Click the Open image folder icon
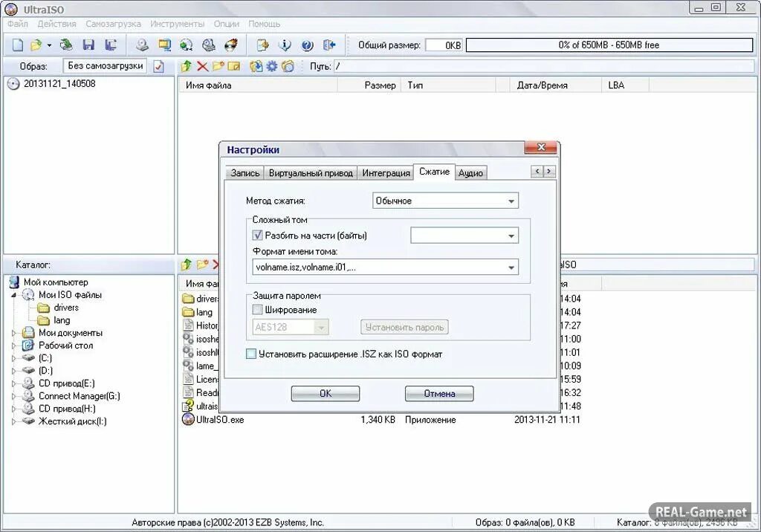This screenshot has width=761, height=532. tap(36, 45)
